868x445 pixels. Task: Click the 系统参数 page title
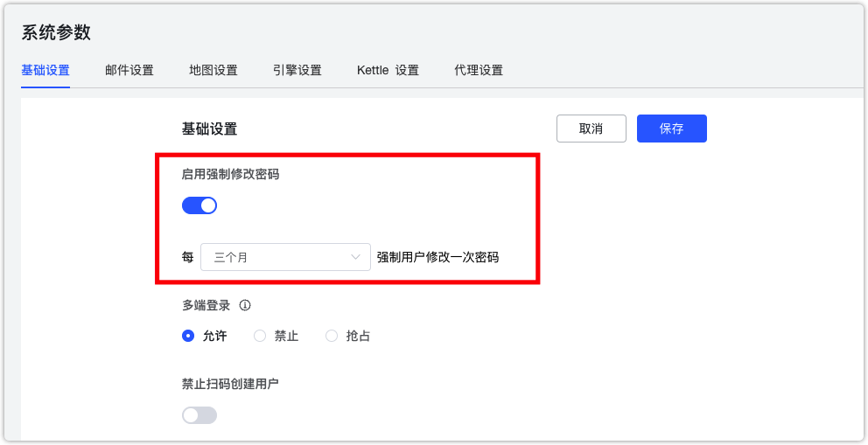point(56,32)
